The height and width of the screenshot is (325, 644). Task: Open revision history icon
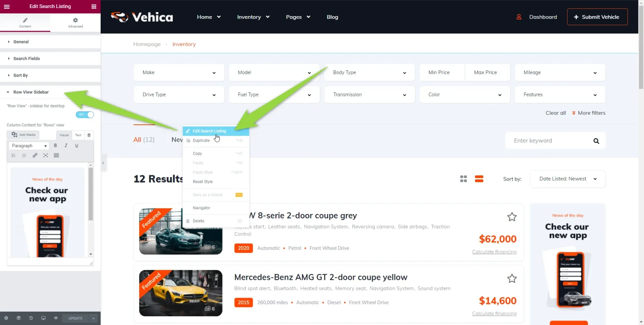[31, 318]
